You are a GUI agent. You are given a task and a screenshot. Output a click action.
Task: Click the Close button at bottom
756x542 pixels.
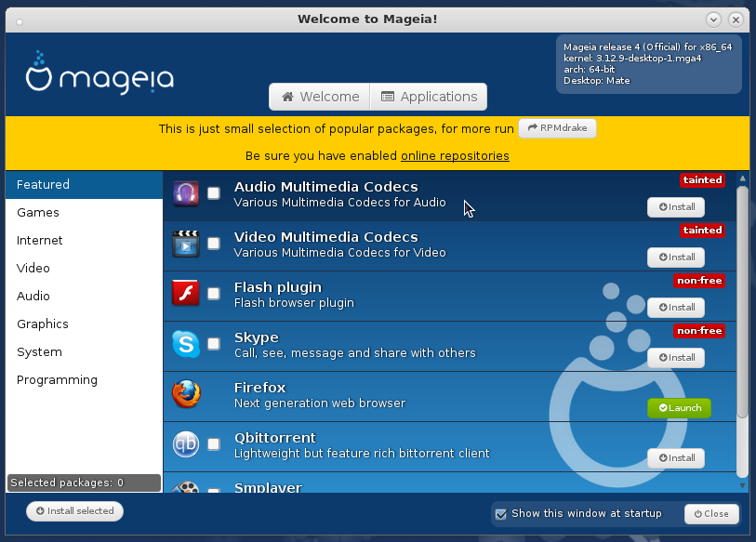click(x=711, y=514)
